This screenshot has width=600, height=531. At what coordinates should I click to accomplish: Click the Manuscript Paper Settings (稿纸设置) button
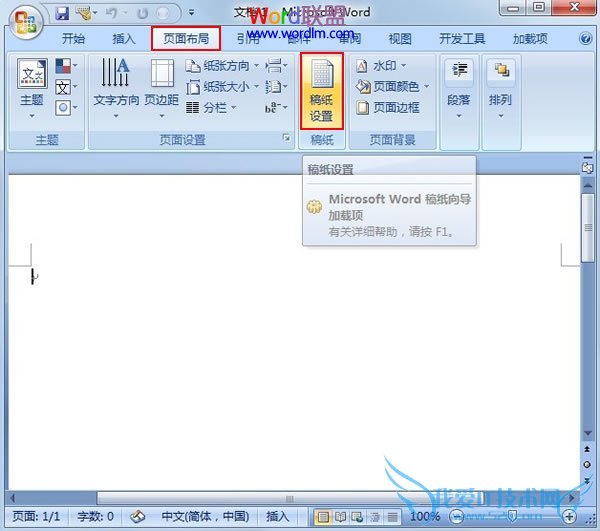pos(322,91)
